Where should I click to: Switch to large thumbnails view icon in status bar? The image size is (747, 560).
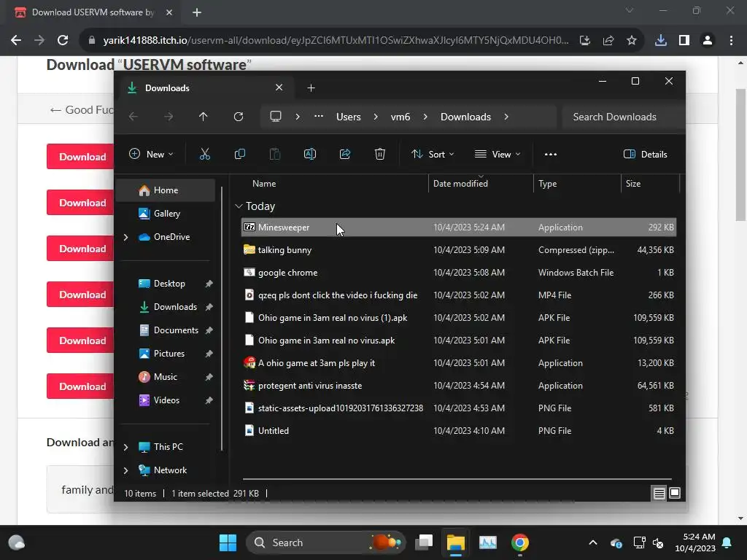point(675,493)
